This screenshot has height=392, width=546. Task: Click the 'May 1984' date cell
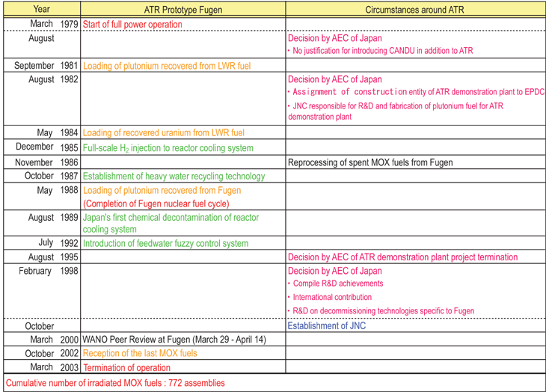pos(41,132)
